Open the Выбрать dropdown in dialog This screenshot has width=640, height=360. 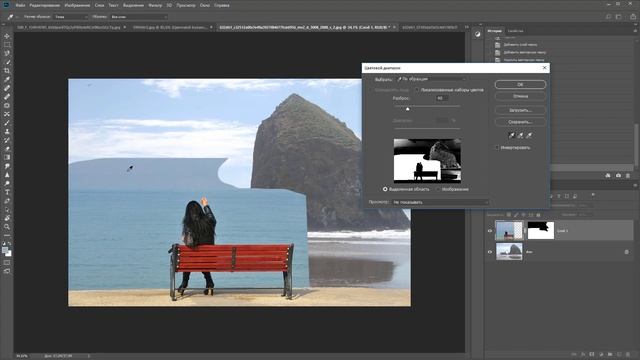[431, 79]
